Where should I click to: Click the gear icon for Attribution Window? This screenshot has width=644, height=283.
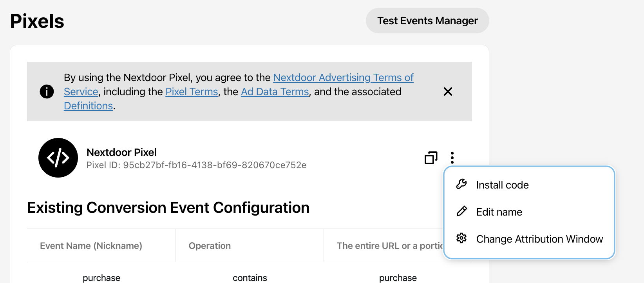(x=461, y=238)
